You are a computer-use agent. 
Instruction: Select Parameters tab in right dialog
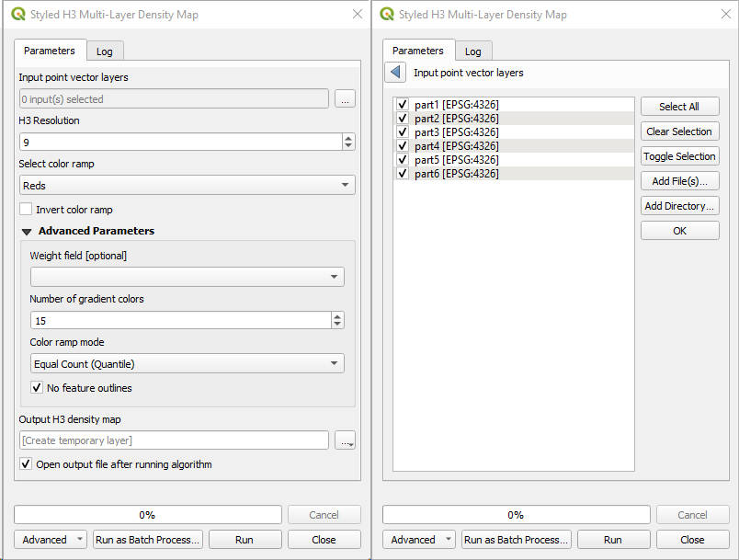click(418, 51)
